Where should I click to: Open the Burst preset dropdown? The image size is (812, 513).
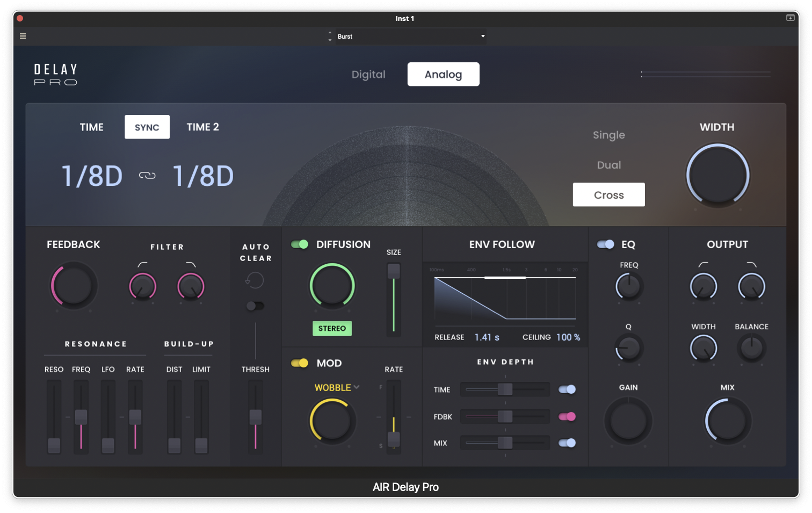(411, 36)
